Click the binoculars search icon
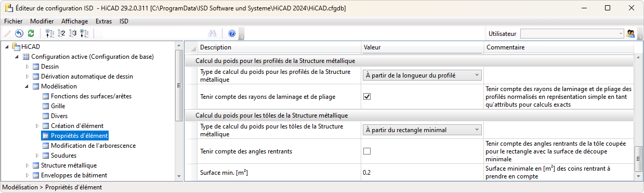The image size is (644, 193). pyautogui.click(x=213, y=33)
